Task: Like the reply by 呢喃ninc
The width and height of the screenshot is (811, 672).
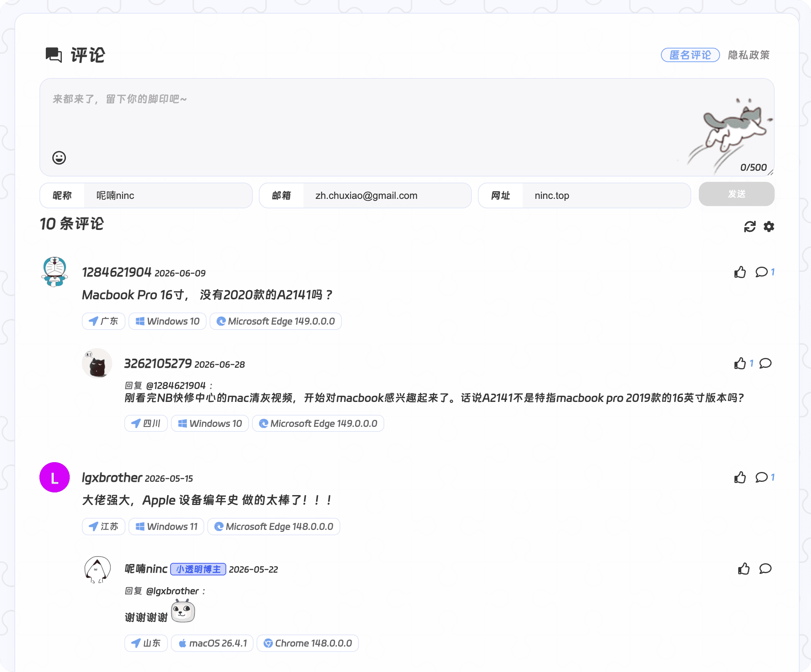Action: click(x=744, y=569)
